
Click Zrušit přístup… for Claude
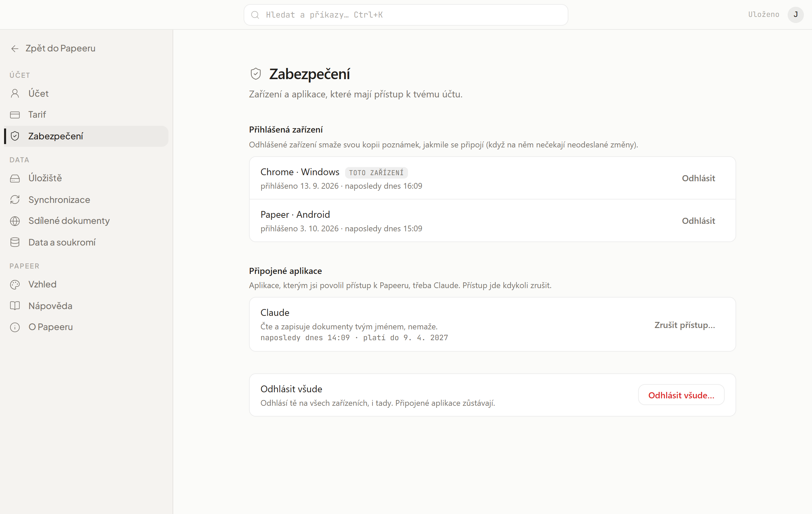(x=684, y=325)
